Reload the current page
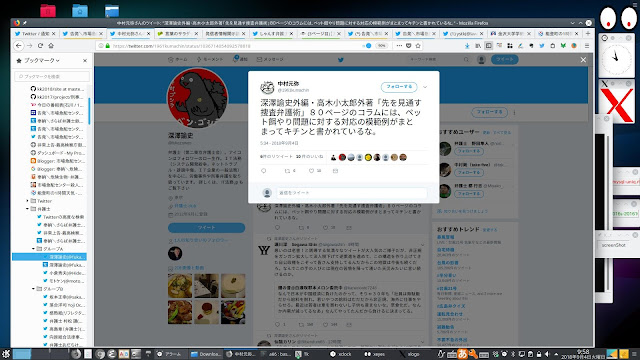This screenshot has width=640, height=360. pyautogui.click(x=40, y=46)
